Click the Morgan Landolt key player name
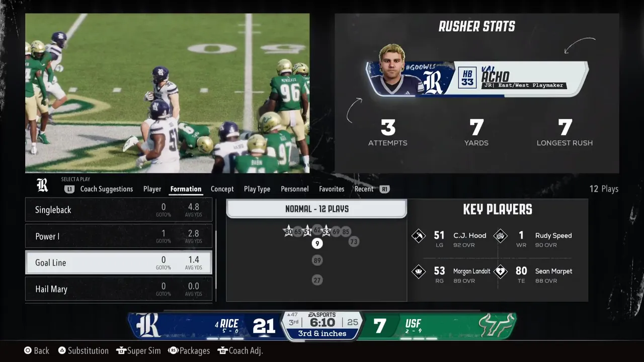 471,271
